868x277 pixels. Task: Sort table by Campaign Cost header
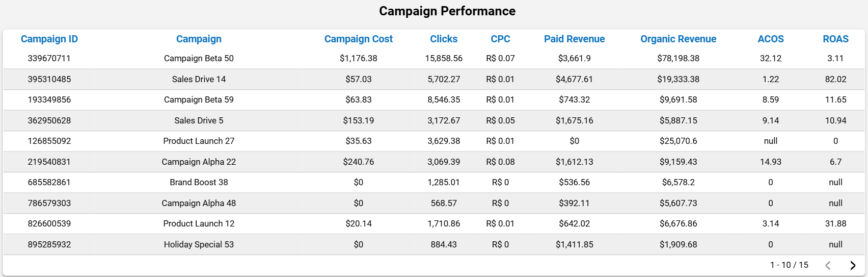(x=358, y=39)
